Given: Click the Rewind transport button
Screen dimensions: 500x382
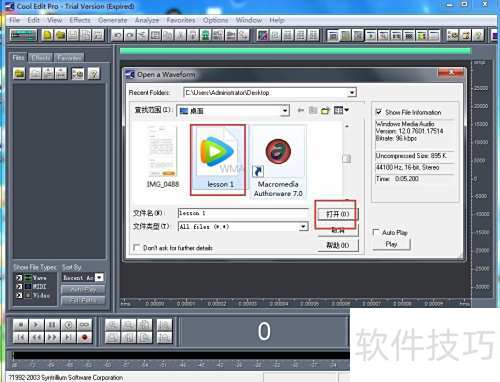Looking at the screenshot, I should pos(36,338).
